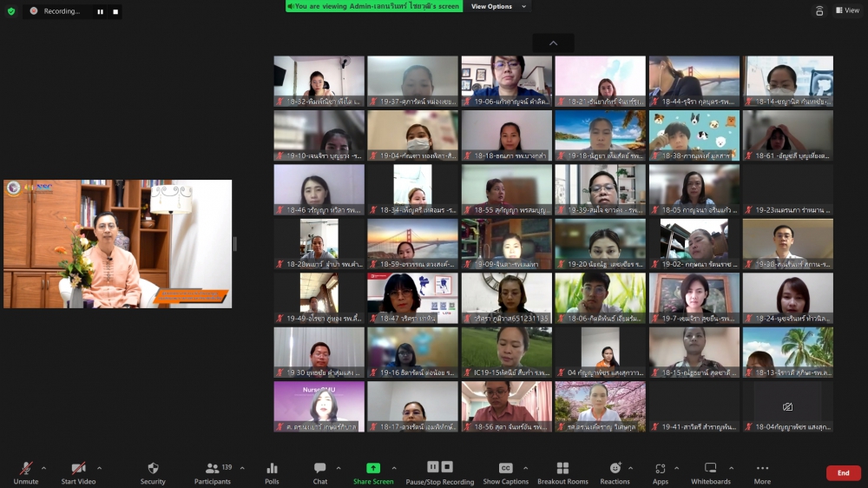Open Whiteboards
This screenshot has height=488, width=868.
pyautogui.click(x=710, y=469)
